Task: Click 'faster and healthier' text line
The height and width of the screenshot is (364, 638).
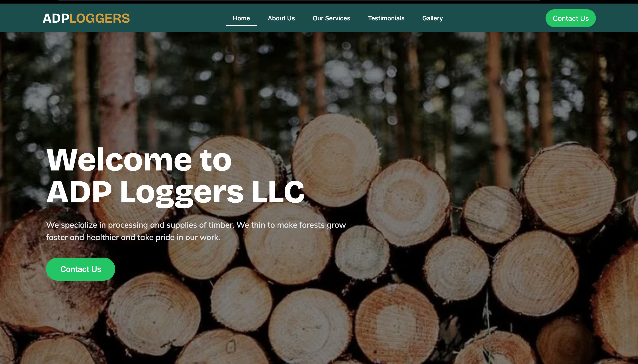Action: pyautogui.click(x=133, y=237)
